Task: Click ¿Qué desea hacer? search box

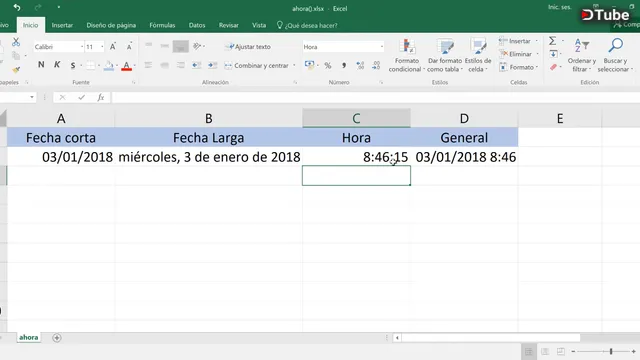Action: pos(307,25)
